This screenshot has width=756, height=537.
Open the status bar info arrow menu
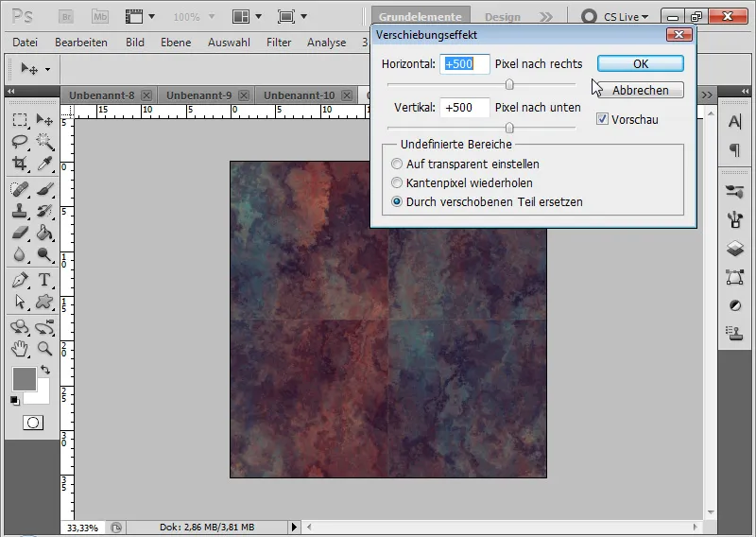click(x=294, y=527)
